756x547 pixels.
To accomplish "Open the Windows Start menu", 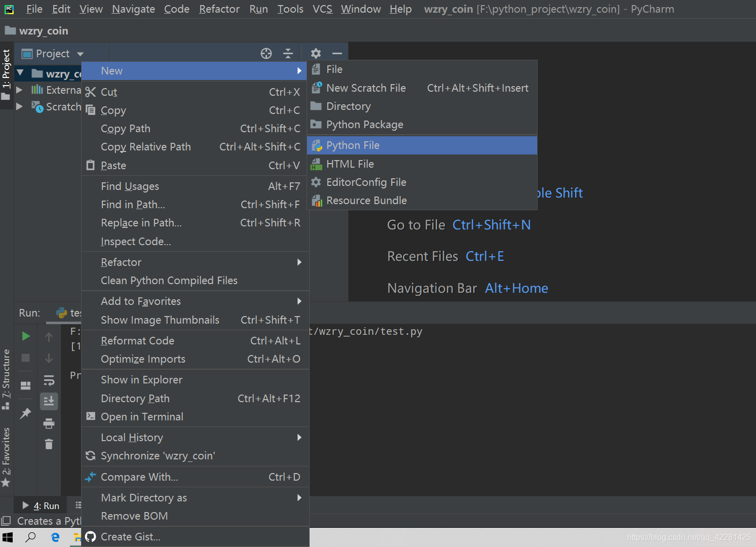I will 8,537.
